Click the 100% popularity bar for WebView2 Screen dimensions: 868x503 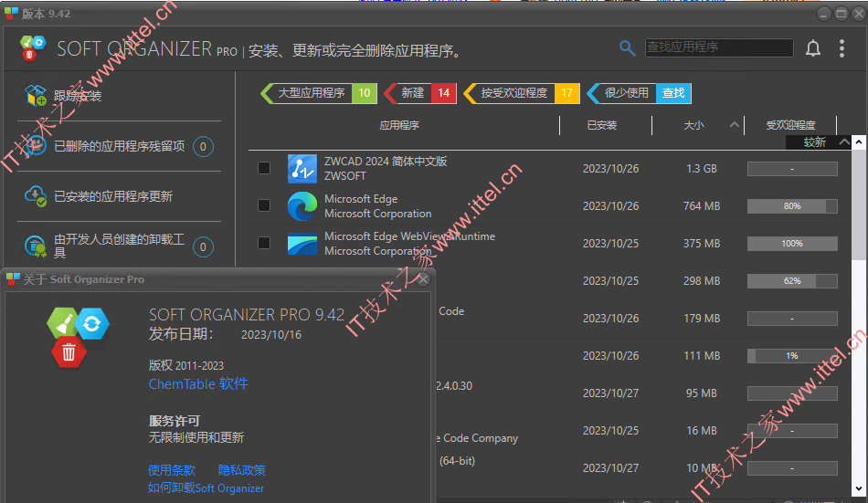[x=792, y=244]
